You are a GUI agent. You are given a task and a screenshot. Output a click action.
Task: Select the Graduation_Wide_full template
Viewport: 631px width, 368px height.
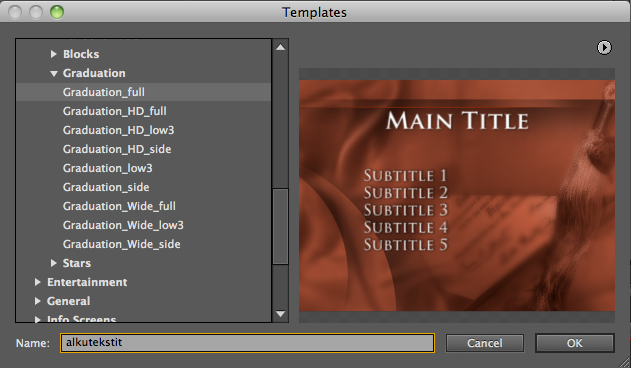144,206
